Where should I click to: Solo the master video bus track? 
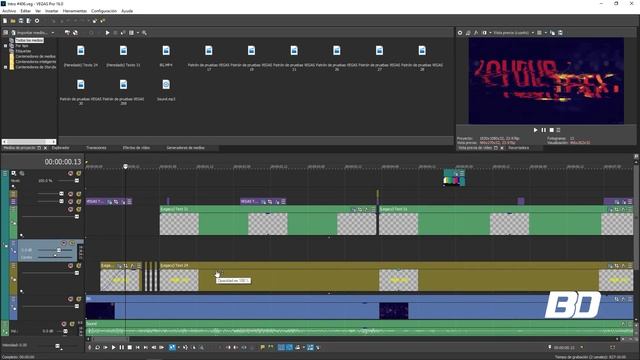(78, 173)
